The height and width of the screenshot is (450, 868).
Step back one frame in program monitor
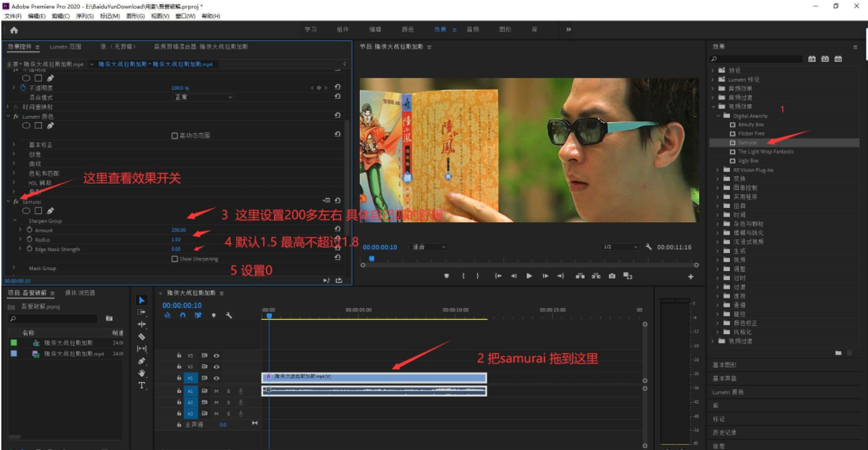tap(514, 276)
